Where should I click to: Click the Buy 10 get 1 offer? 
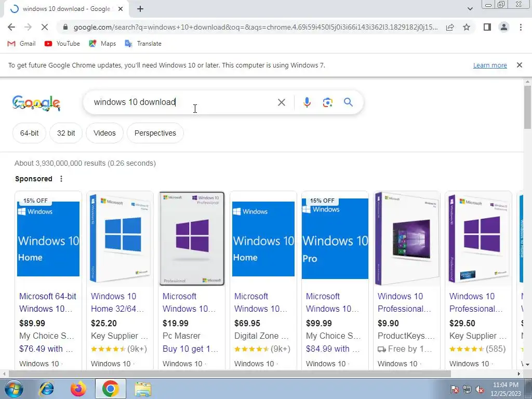click(190, 349)
